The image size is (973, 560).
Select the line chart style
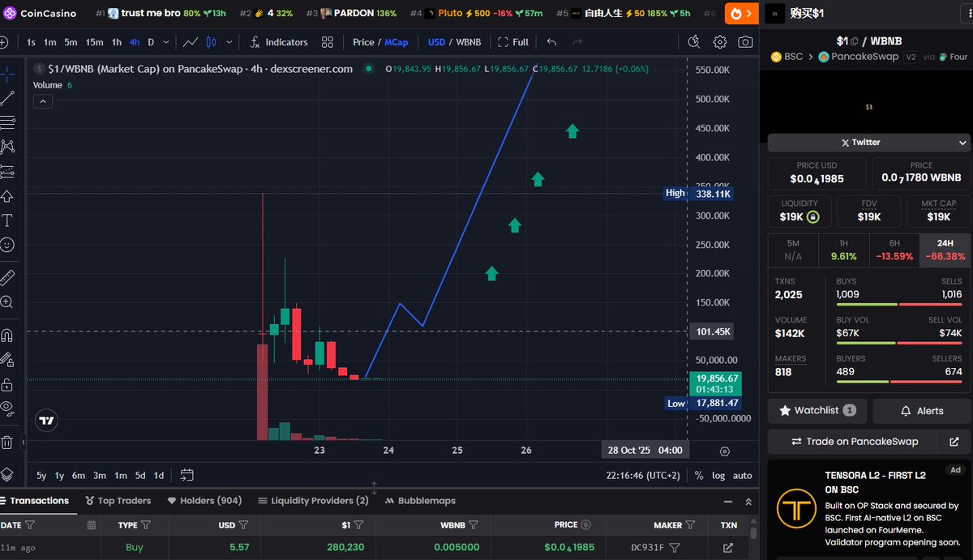[x=191, y=42]
